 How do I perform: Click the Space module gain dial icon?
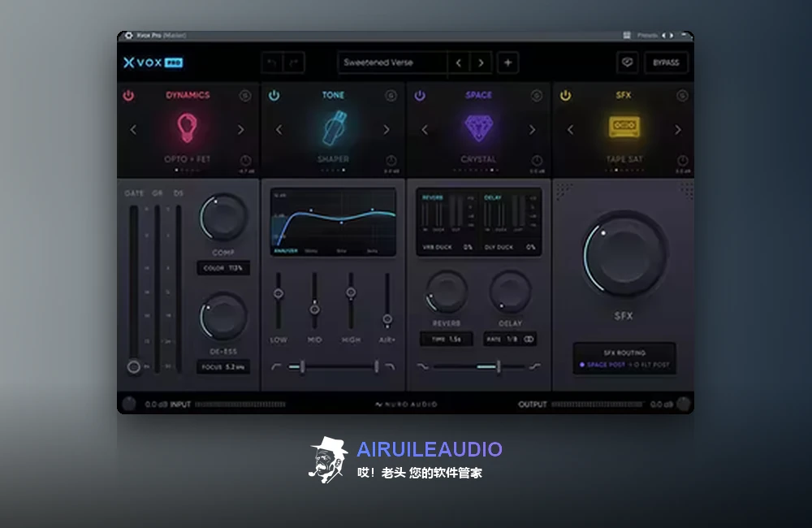537,160
